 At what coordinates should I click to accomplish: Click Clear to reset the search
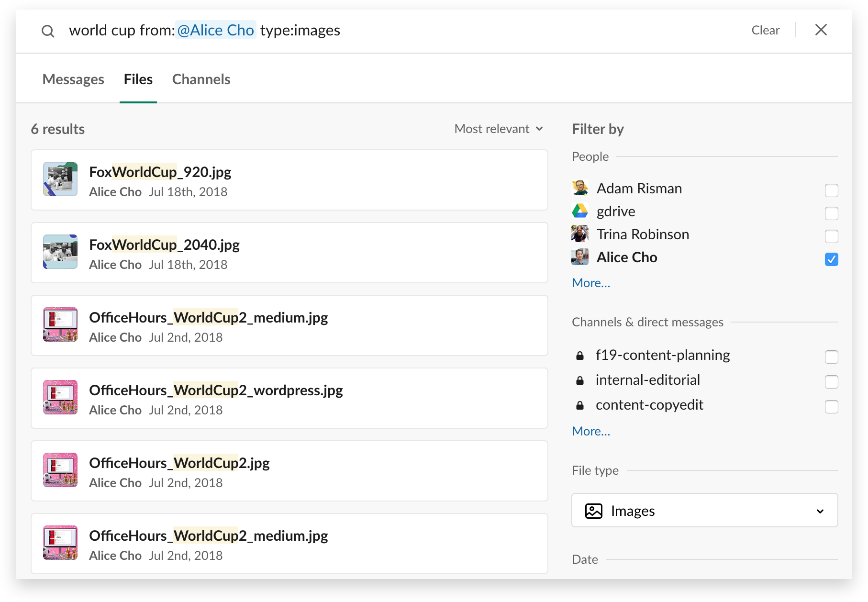[x=765, y=30]
